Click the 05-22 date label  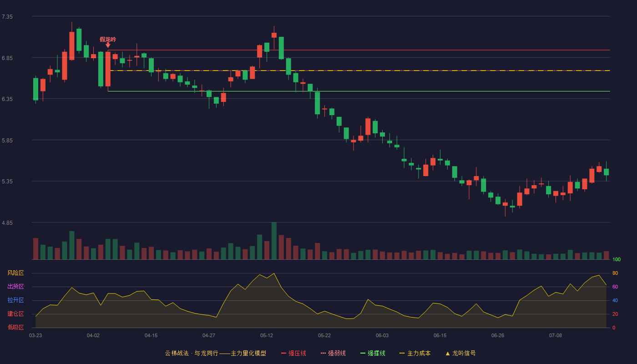point(324,335)
